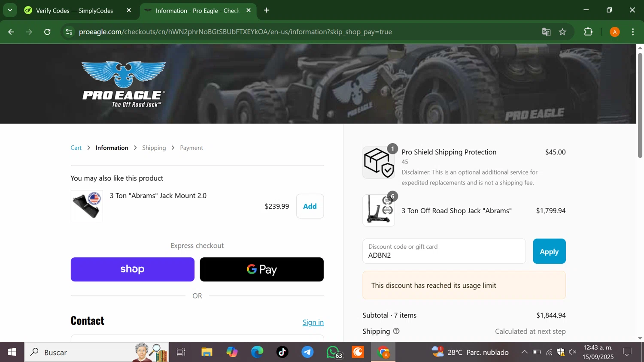Open the Google Translate page icon
Viewport: 644px width, 362px height.
point(546,32)
